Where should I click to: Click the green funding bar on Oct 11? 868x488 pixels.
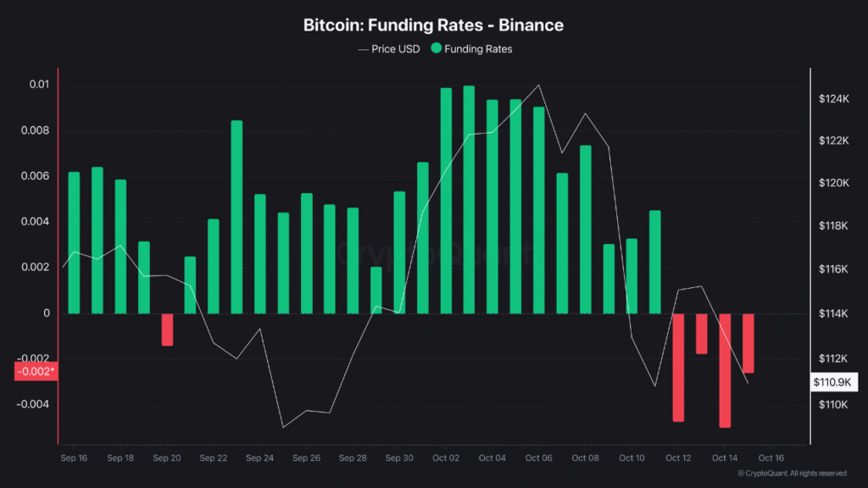click(655, 262)
